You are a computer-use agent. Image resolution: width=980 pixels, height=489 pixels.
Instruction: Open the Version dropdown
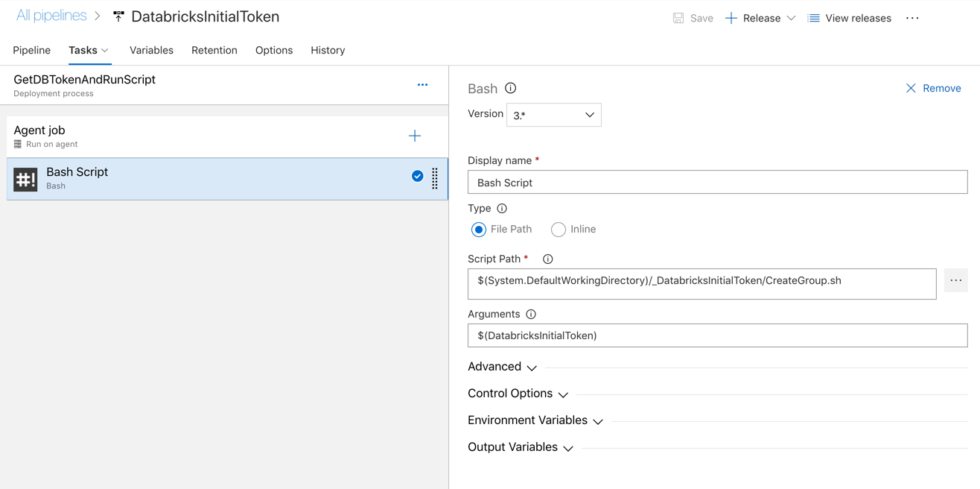pyautogui.click(x=553, y=115)
